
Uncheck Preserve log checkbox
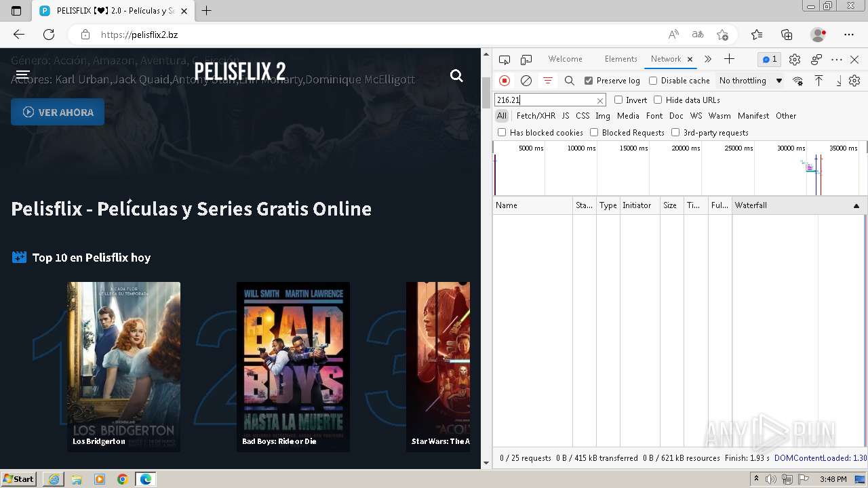(x=589, y=81)
